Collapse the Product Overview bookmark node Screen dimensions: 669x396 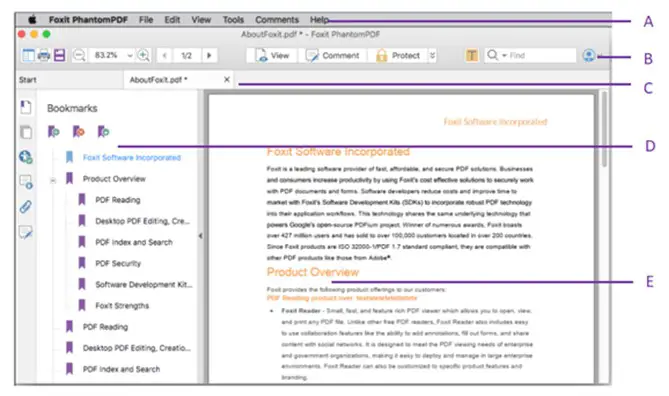(53, 181)
